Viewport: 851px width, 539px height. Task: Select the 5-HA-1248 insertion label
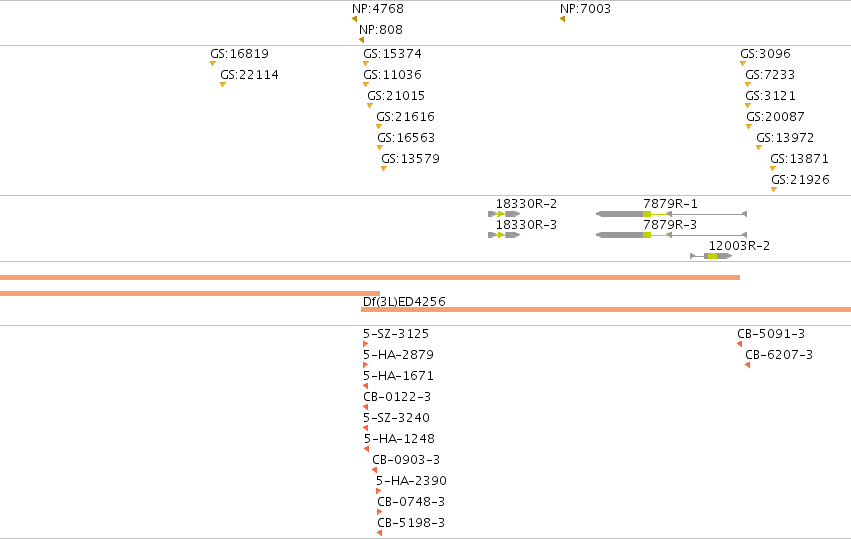(x=399, y=439)
